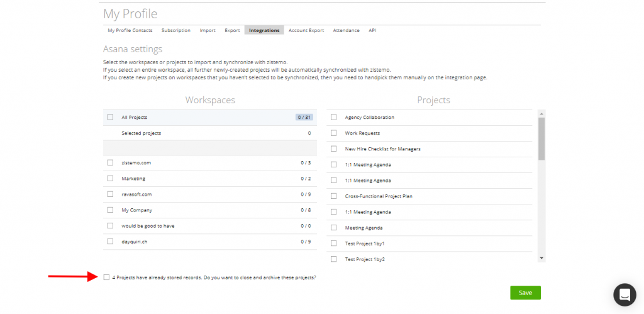Check the zistemo.com workspace checkbox
Viewport: 644px width, 314px height.
coord(110,162)
